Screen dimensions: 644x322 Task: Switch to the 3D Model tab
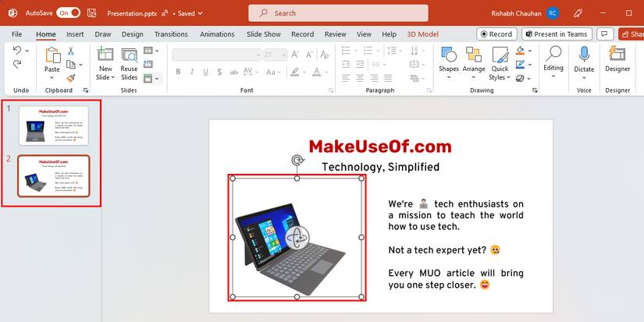(x=422, y=34)
